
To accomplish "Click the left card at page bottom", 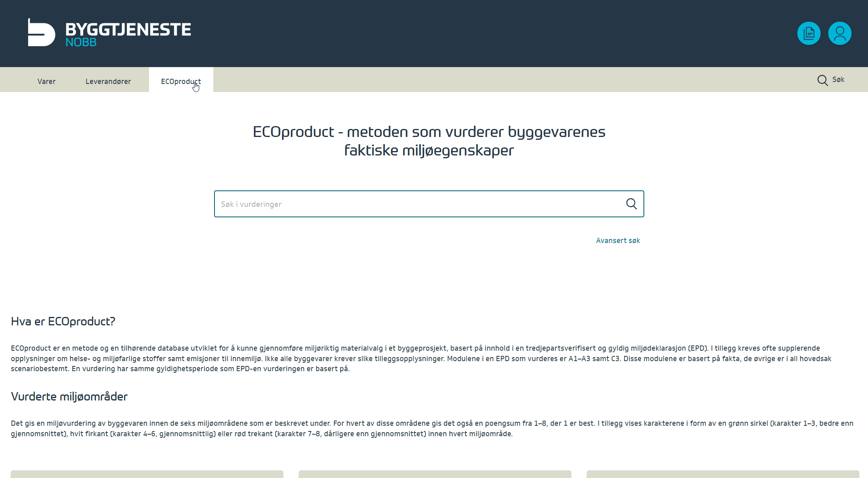I will click(x=147, y=474).
